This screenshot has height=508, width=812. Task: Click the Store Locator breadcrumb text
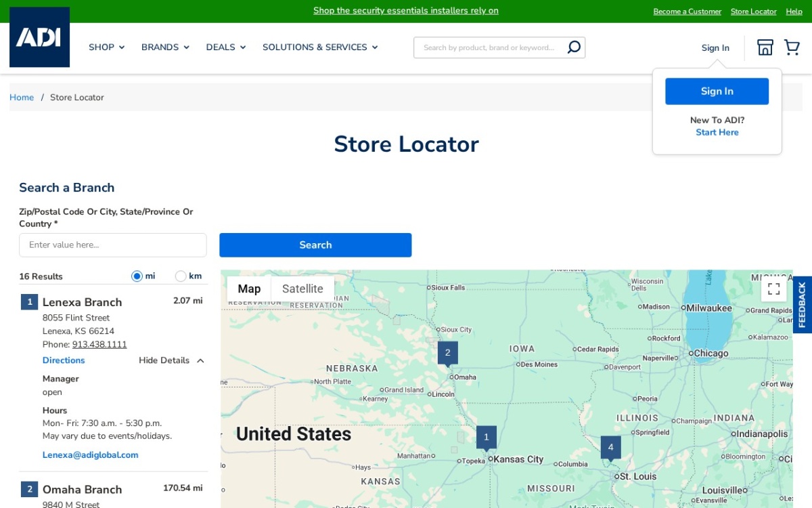(77, 98)
